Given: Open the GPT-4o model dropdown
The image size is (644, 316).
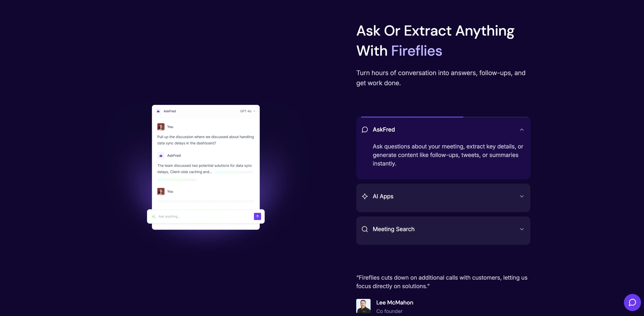Looking at the screenshot, I should coord(248,111).
